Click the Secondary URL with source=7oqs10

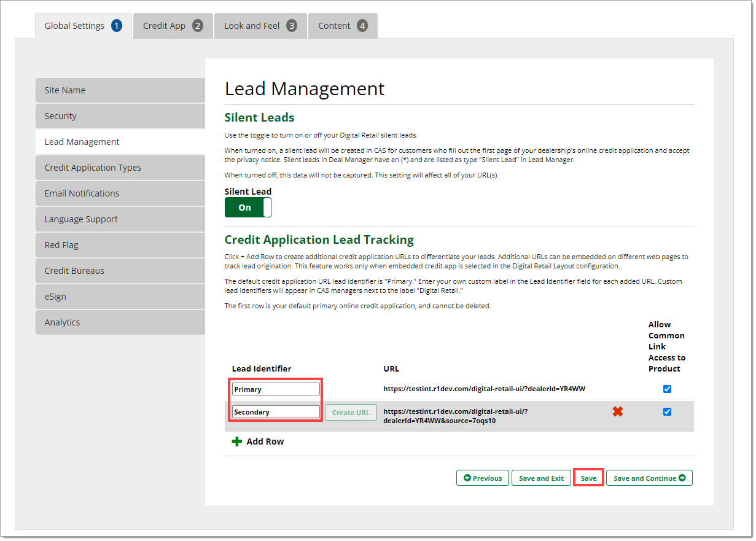456,416
